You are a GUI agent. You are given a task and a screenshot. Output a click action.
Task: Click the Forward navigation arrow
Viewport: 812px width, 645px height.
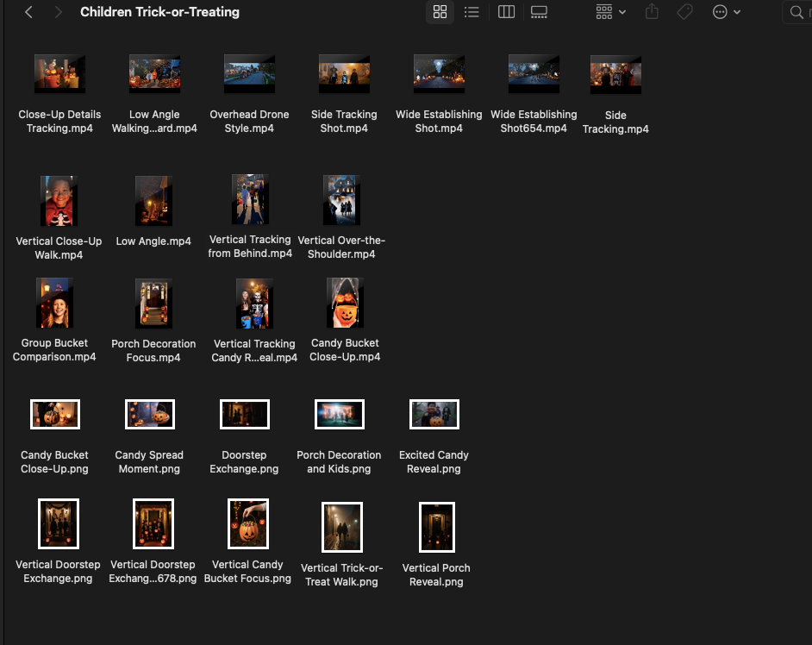58,12
